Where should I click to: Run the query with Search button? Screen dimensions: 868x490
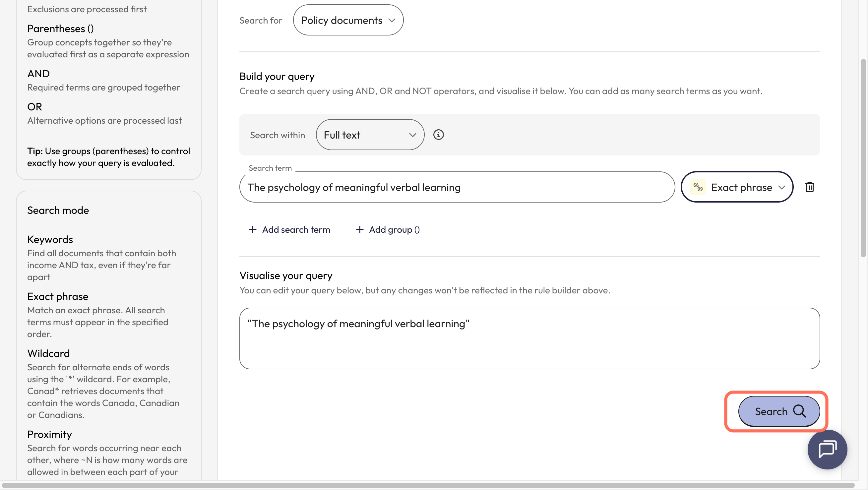click(x=779, y=411)
